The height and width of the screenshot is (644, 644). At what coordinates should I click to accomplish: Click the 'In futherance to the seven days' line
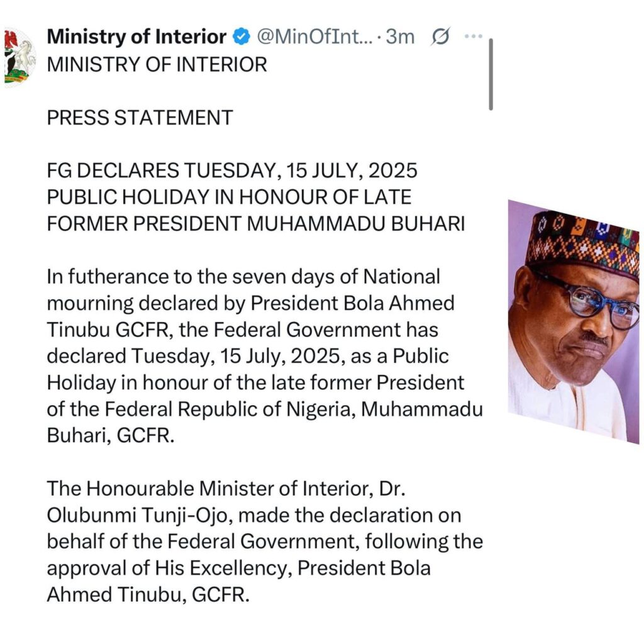(x=243, y=277)
